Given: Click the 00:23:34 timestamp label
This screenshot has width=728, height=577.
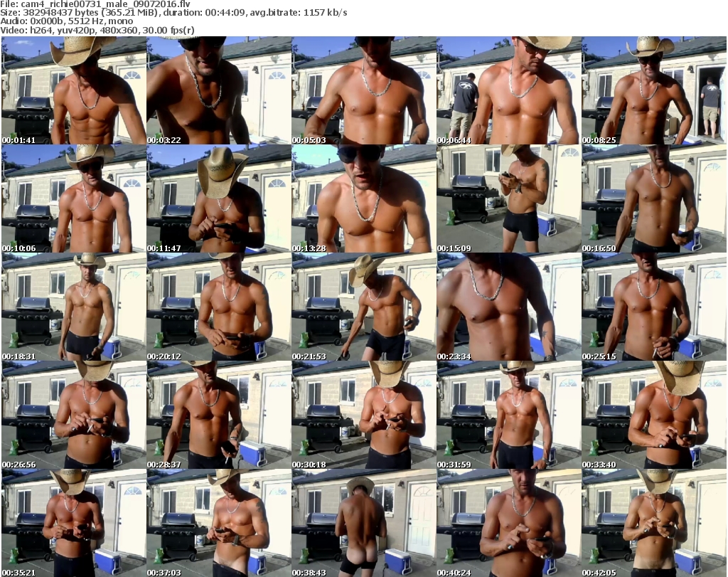Looking at the screenshot, I should (x=454, y=356).
